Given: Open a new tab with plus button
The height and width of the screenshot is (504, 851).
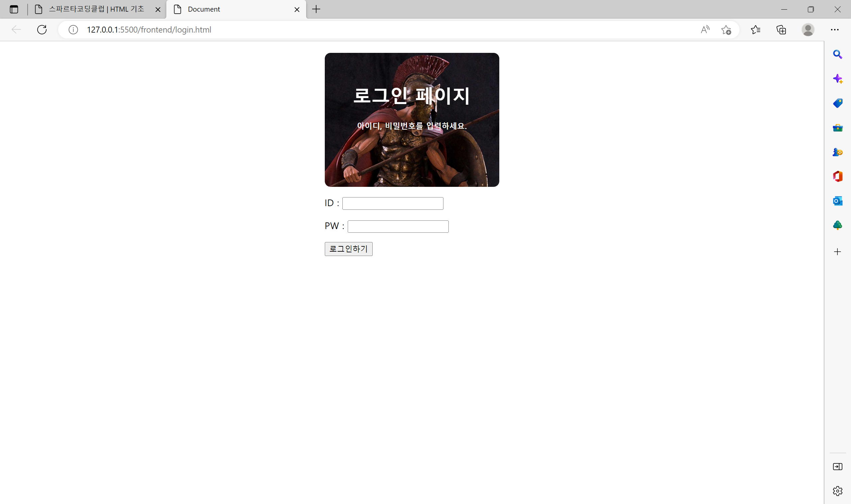Looking at the screenshot, I should (316, 9).
